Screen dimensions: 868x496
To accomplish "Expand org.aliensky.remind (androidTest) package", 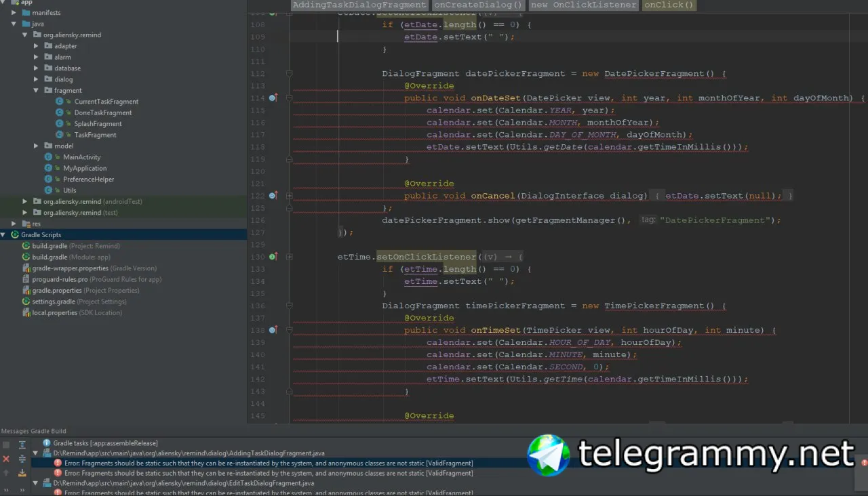I will click(25, 202).
